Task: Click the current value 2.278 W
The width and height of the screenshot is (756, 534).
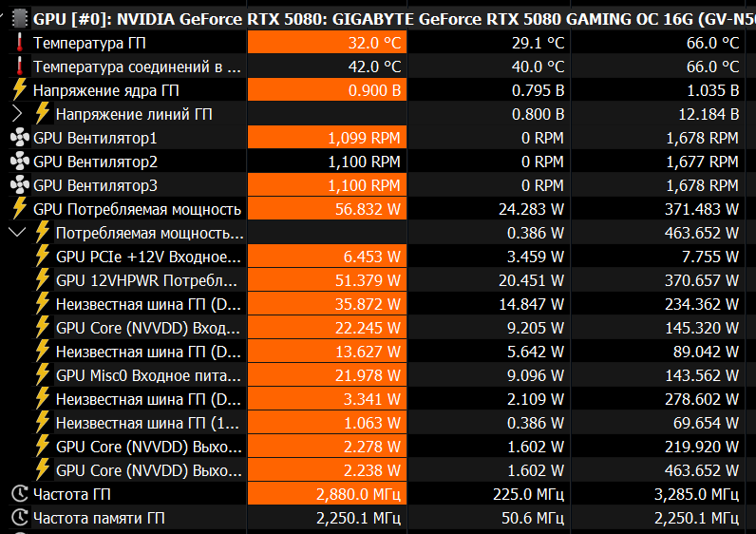Action: click(371, 447)
